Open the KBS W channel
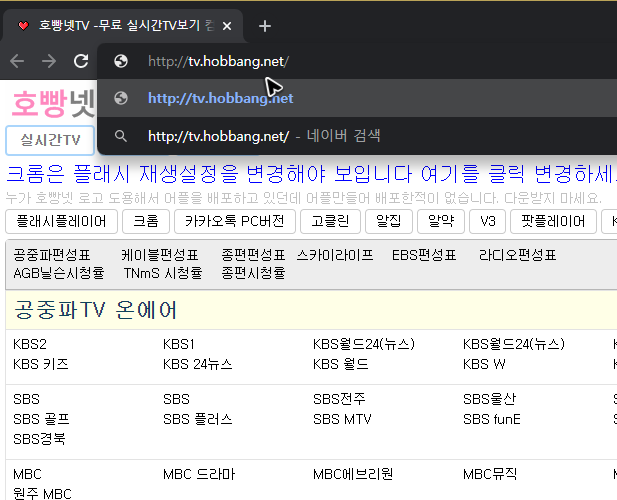 pyautogui.click(x=484, y=364)
